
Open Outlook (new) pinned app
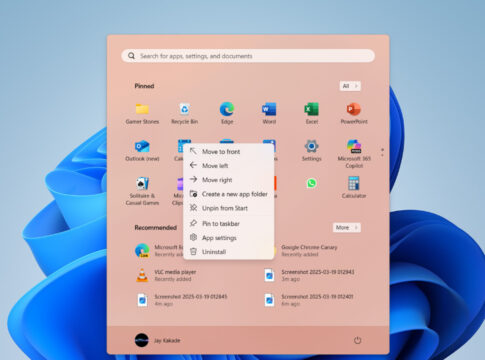coord(142,150)
